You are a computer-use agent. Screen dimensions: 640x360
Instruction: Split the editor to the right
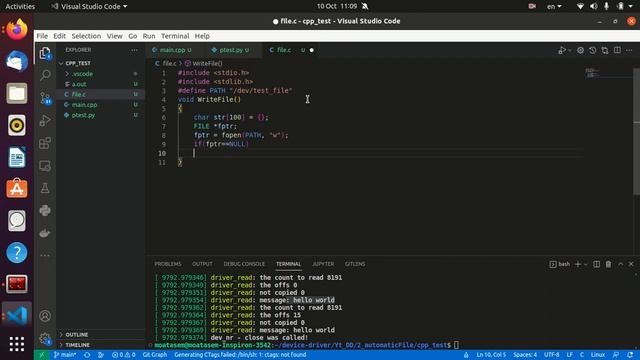pyautogui.click(x=617, y=50)
